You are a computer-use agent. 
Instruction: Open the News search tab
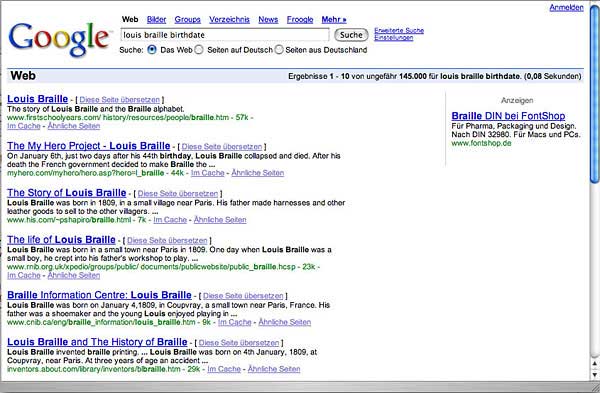coord(268,20)
